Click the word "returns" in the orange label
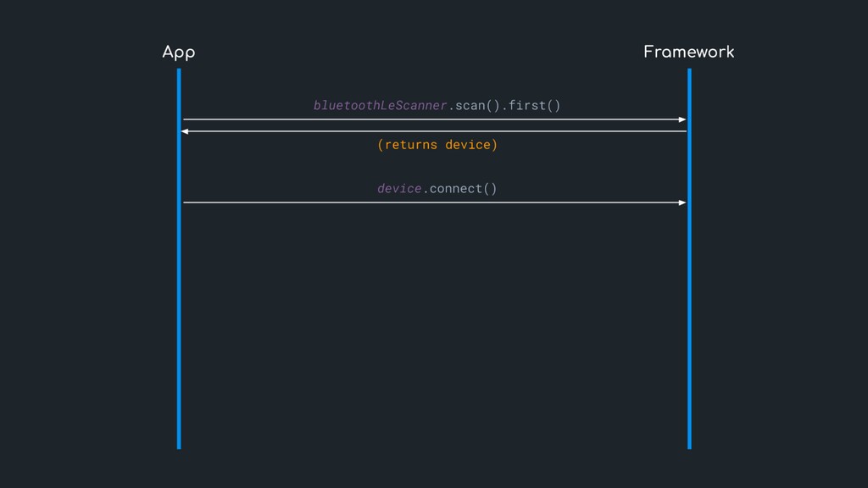This screenshot has width=868, height=488. (x=411, y=145)
